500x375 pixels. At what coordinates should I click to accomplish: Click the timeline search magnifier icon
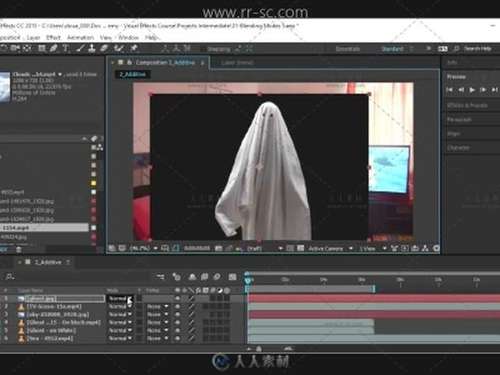coord(10,277)
